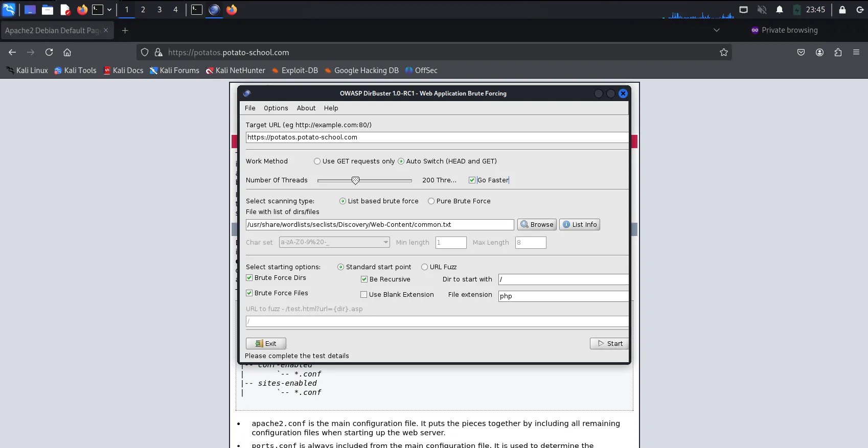This screenshot has height=448, width=868.
Task: Open the extensions puzzle icon
Action: 838,52
